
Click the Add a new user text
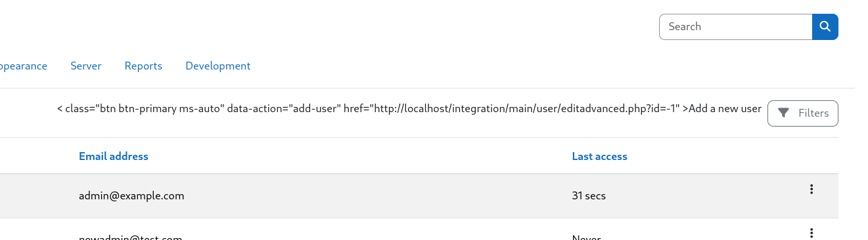click(725, 109)
